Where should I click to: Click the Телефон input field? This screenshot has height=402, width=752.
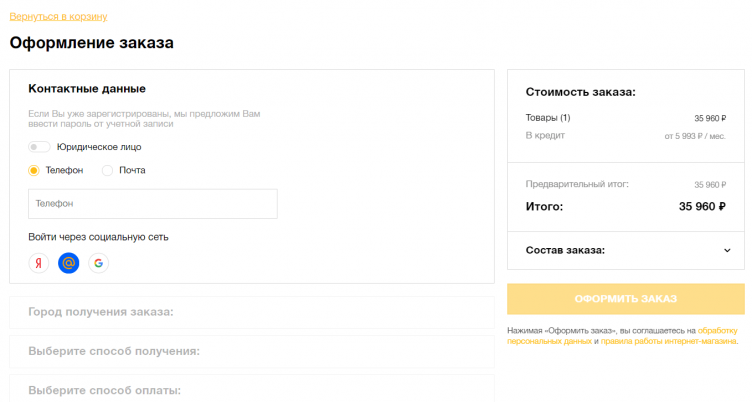click(x=153, y=204)
